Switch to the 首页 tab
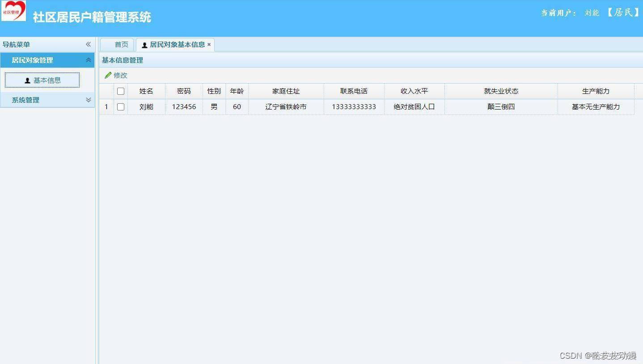The image size is (643, 364). click(x=117, y=44)
